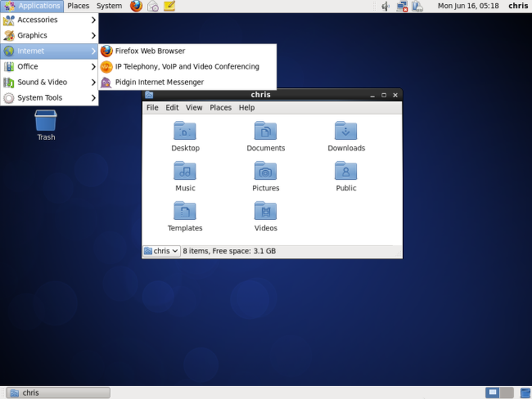Image resolution: width=532 pixels, height=399 pixels.
Task: Choose Pidgin Internet Messenger menu entry
Action: 187,82
